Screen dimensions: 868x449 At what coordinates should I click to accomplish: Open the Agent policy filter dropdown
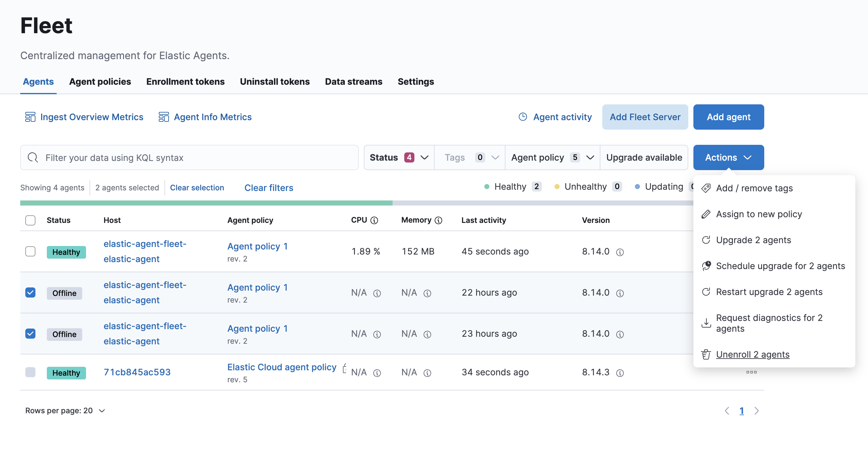click(552, 157)
